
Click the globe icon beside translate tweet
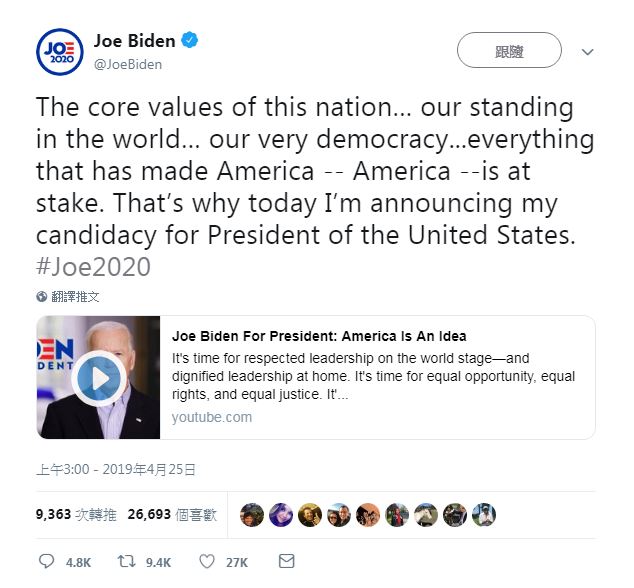(42, 296)
